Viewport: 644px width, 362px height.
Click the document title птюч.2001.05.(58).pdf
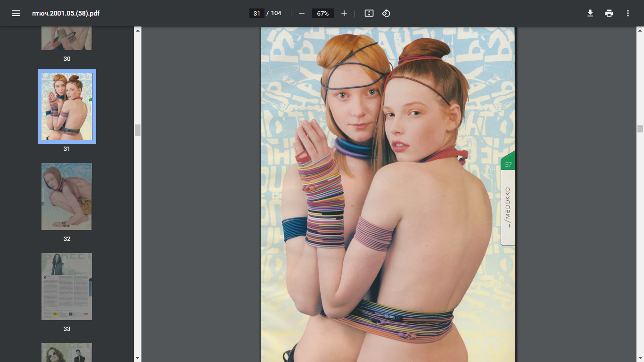click(66, 13)
